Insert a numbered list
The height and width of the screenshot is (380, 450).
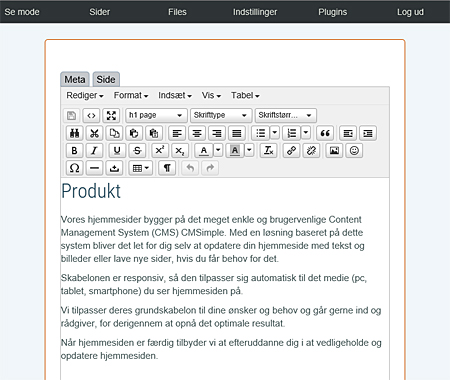[292, 133]
